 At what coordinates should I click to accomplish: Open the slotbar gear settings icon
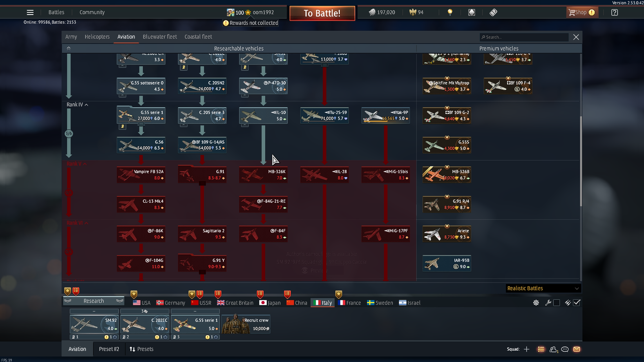(x=536, y=303)
